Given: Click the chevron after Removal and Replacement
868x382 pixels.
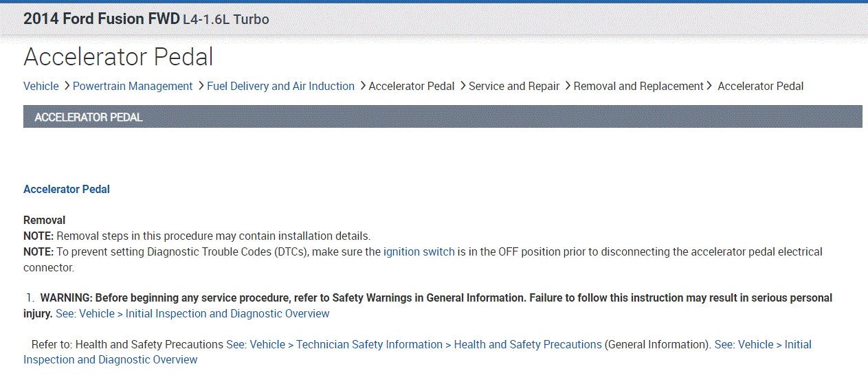Looking at the screenshot, I should pos(709,86).
